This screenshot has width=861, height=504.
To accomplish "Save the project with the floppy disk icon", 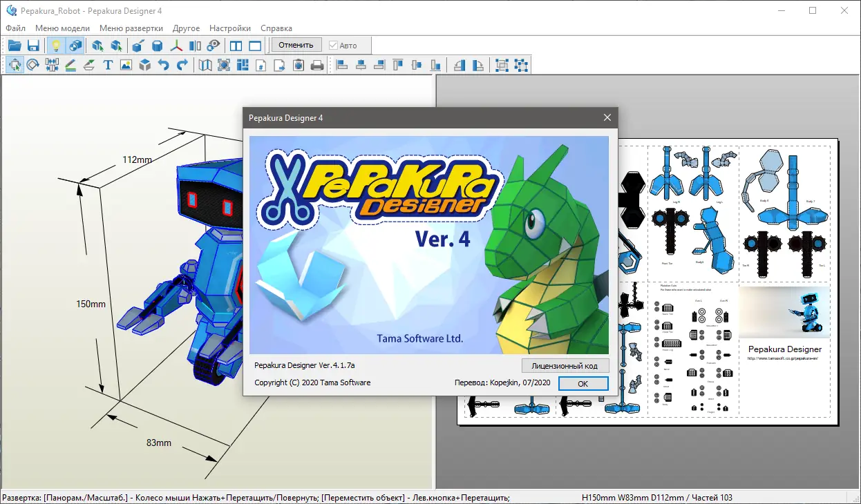I will [32, 46].
